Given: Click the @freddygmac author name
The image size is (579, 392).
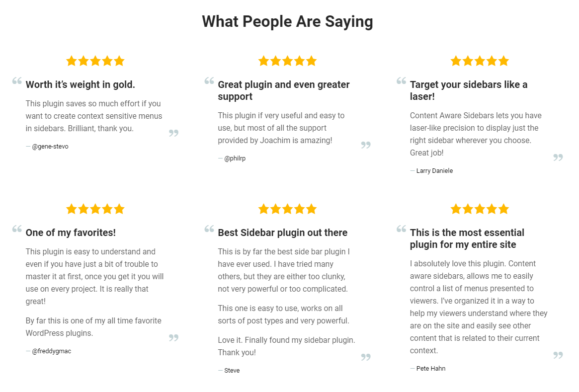Looking at the screenshot, I should click(51, 351).
